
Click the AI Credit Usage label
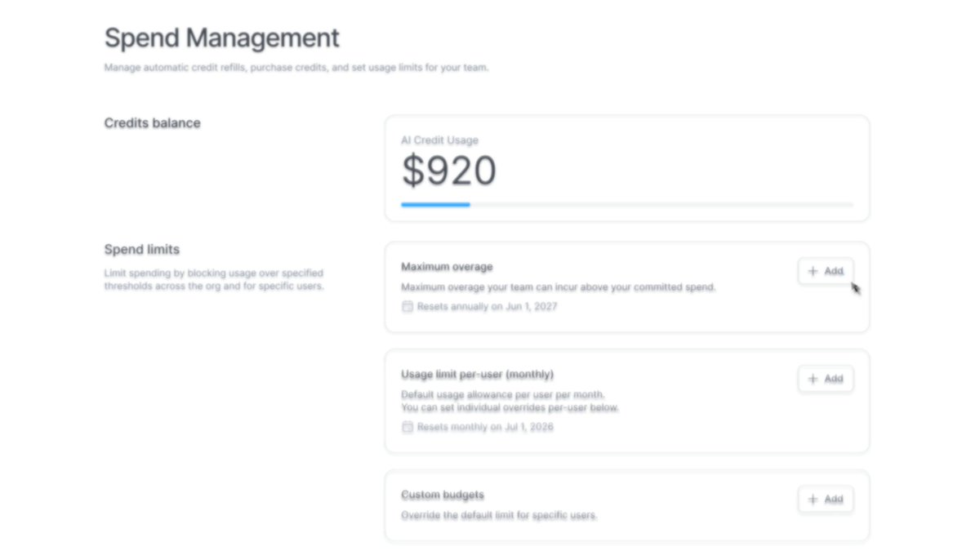click(x=439, y=140)
